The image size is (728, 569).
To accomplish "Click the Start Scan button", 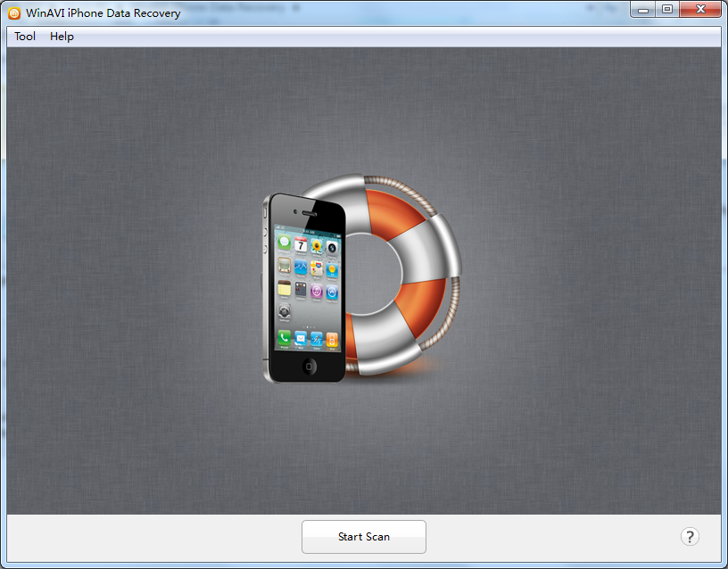I will [x=363, y=537].
